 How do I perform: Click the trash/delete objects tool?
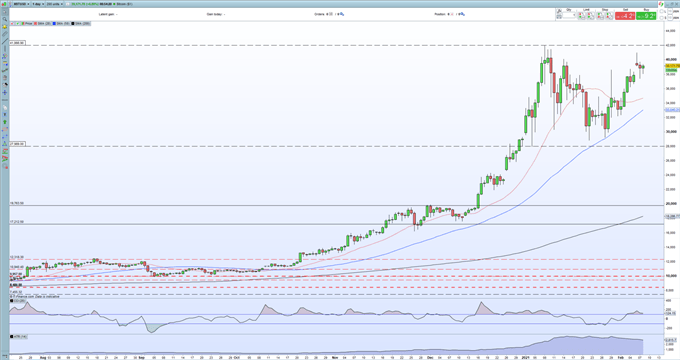pos(5,78)
